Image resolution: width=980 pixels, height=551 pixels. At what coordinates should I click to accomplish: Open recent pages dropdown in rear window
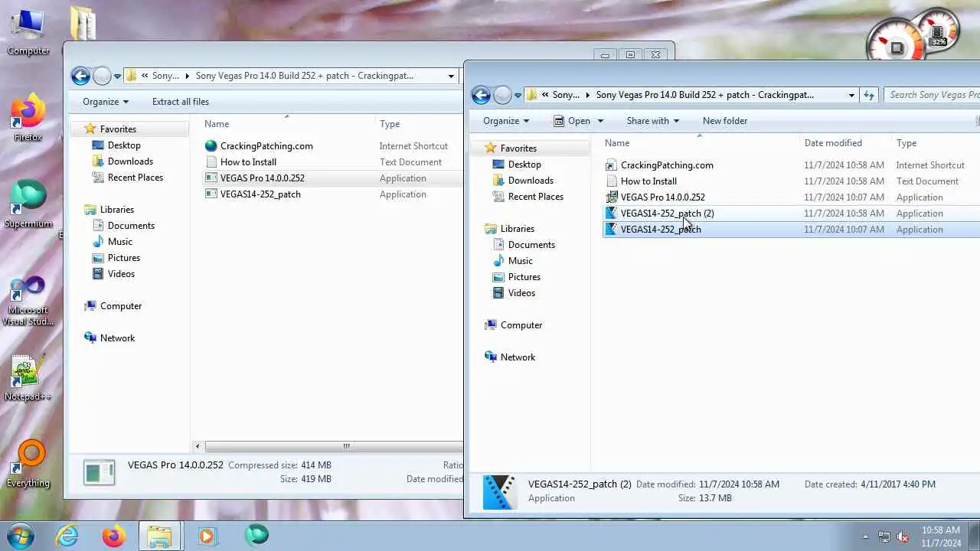coord(117,77)
